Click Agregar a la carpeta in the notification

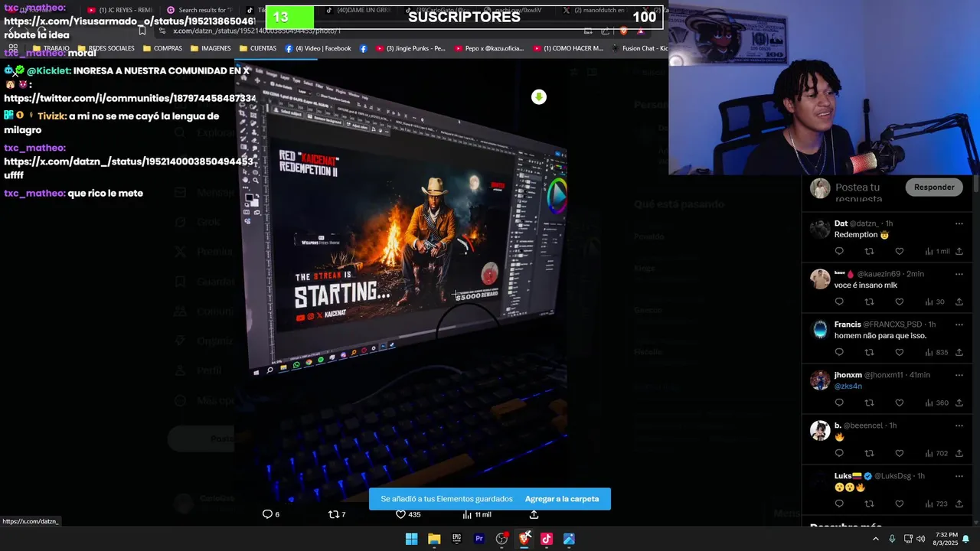point(562,499)
